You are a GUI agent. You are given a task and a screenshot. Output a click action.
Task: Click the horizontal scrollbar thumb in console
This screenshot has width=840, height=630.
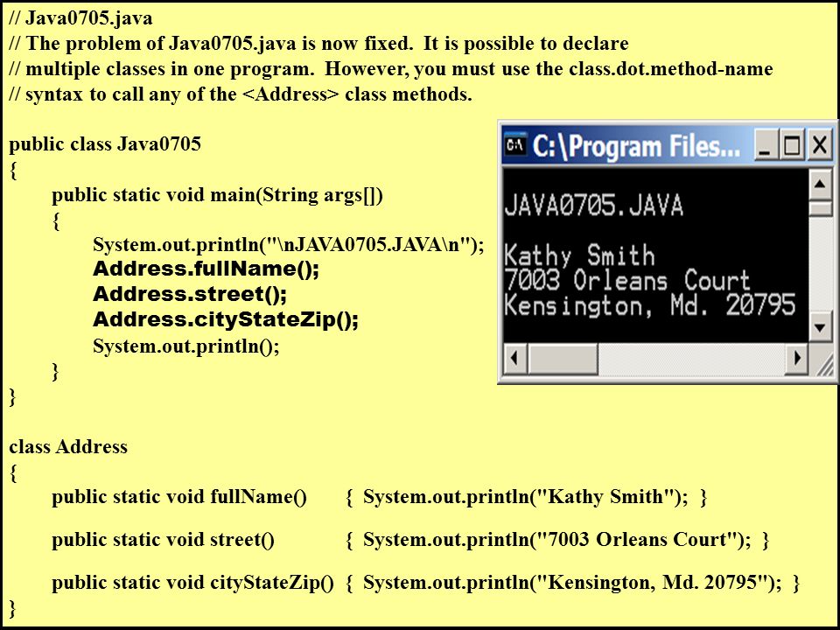click(563, 359)
